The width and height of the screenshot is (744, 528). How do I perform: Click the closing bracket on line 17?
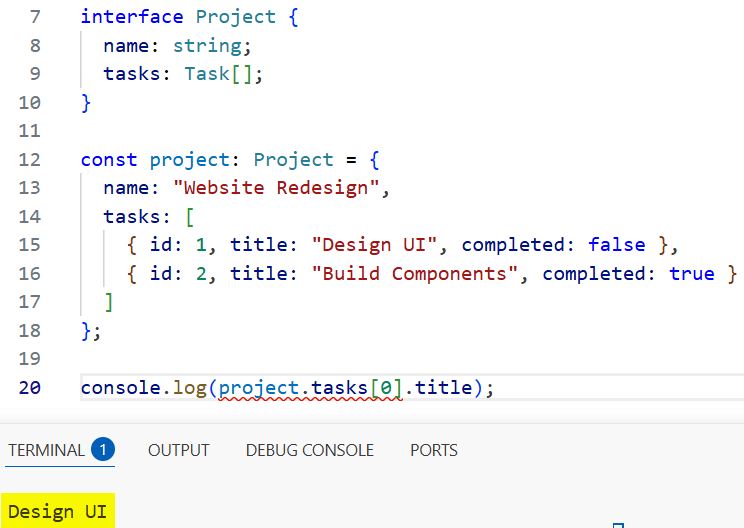[109, 302]
